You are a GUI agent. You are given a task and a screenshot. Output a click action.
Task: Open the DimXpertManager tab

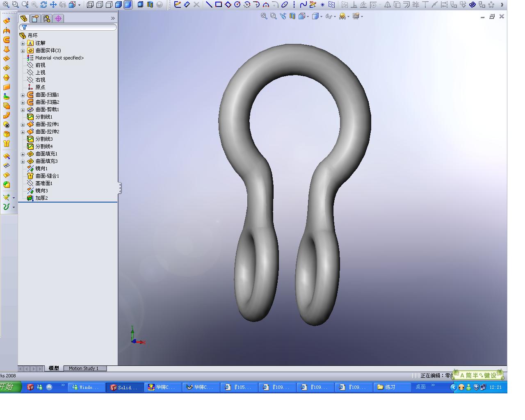pyautogui.click(x=58, y=18)
